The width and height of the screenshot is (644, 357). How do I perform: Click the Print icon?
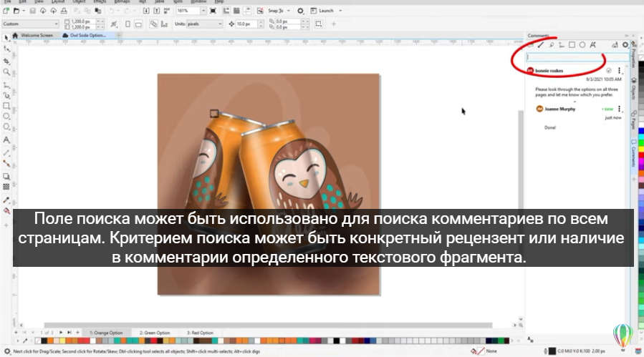pos(64,11)
